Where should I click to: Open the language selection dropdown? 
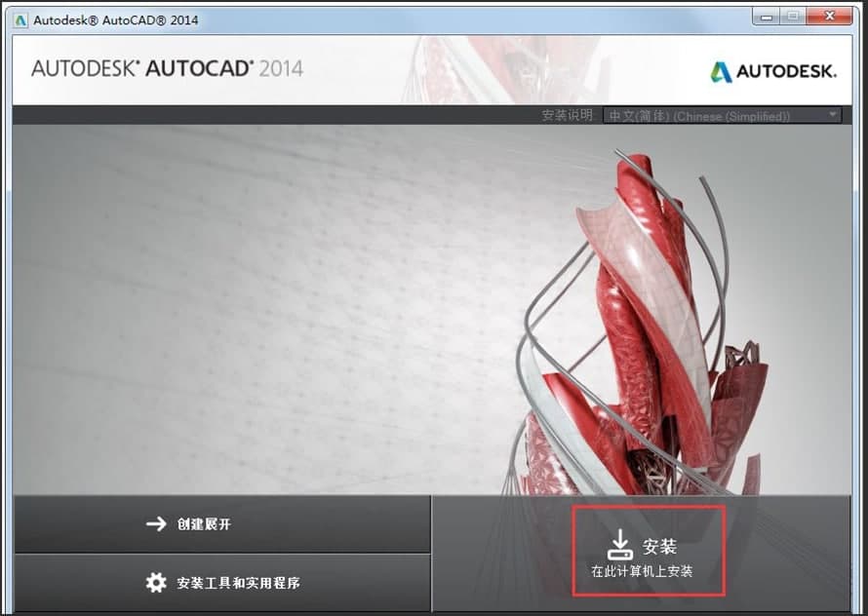pyautogui.click(x=722, y=114)
